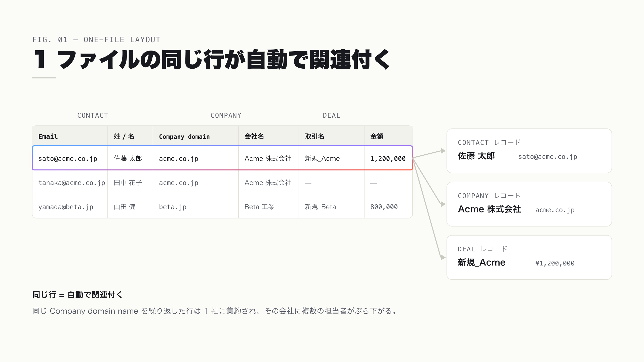Select the 山田 健 name cell
This screenshot has height=362, width=644.
click(x=130, y=207)
